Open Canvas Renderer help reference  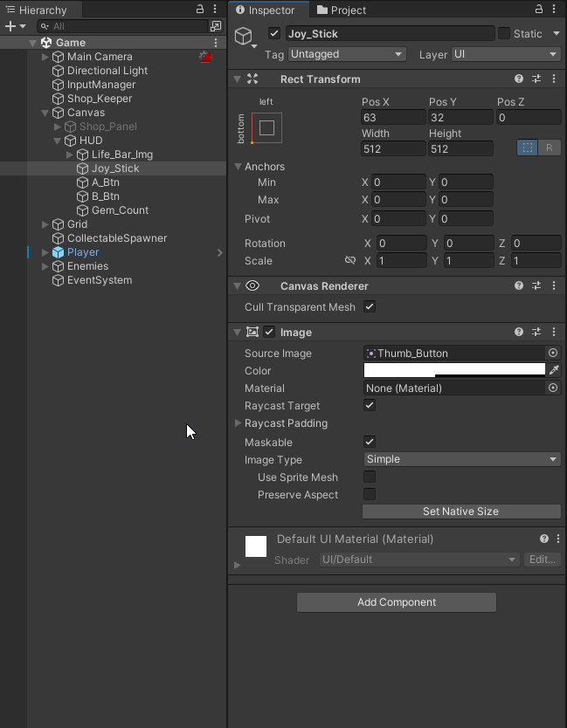(x=519, y=285)
